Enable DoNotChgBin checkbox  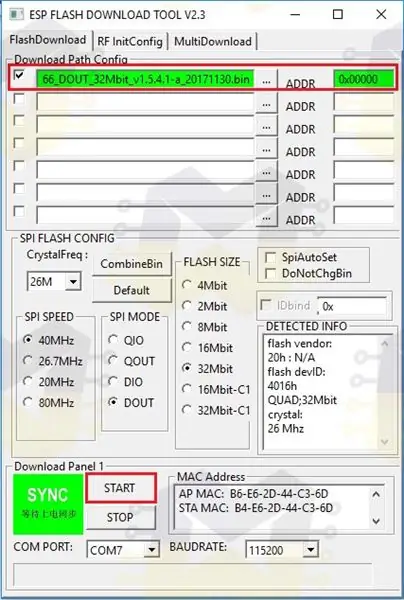(x=270, y=274)
